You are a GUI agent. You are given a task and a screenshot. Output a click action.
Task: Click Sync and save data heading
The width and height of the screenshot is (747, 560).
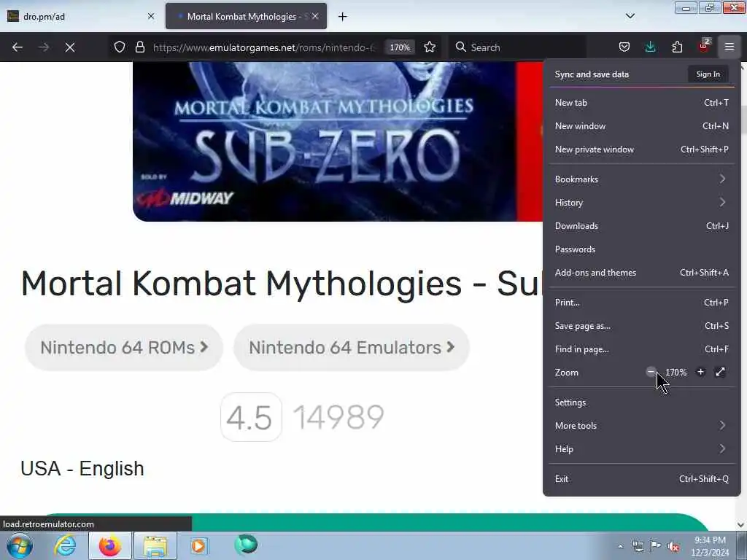pos(592,74)
